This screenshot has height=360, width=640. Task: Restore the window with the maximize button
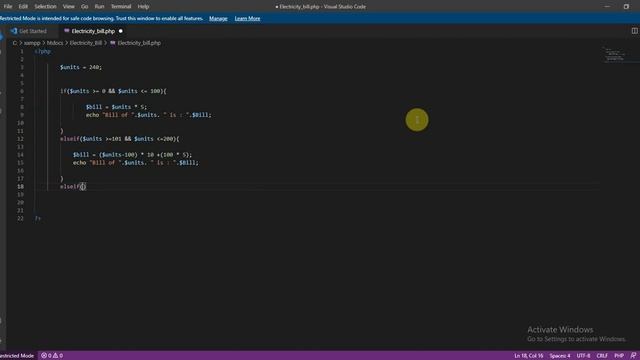(626, 7)
